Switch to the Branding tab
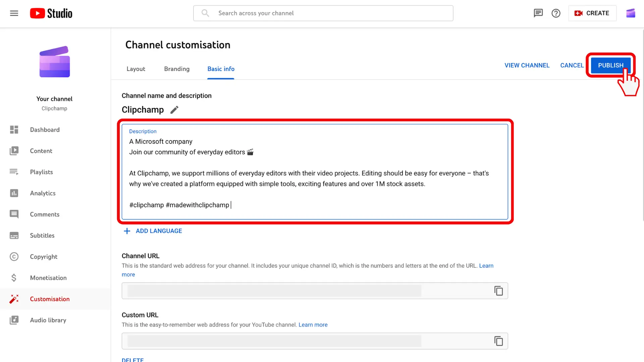 click(176, 69)
